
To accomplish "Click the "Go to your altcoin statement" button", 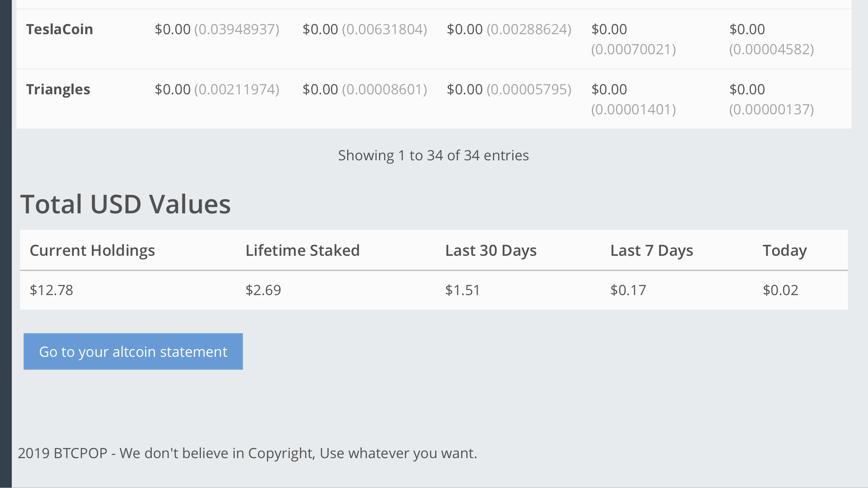I will pos(133,352).
